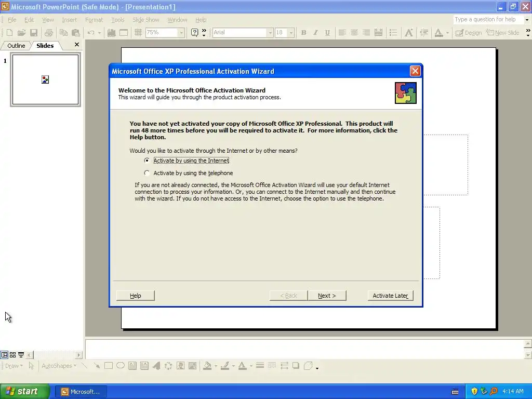
Task: Open the font size 18 dropdown
Action: (x=291, y=33)
